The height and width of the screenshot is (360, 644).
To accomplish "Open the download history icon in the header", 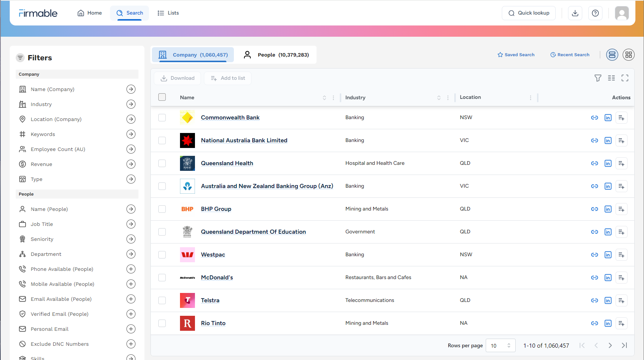I will coord(575,13).
